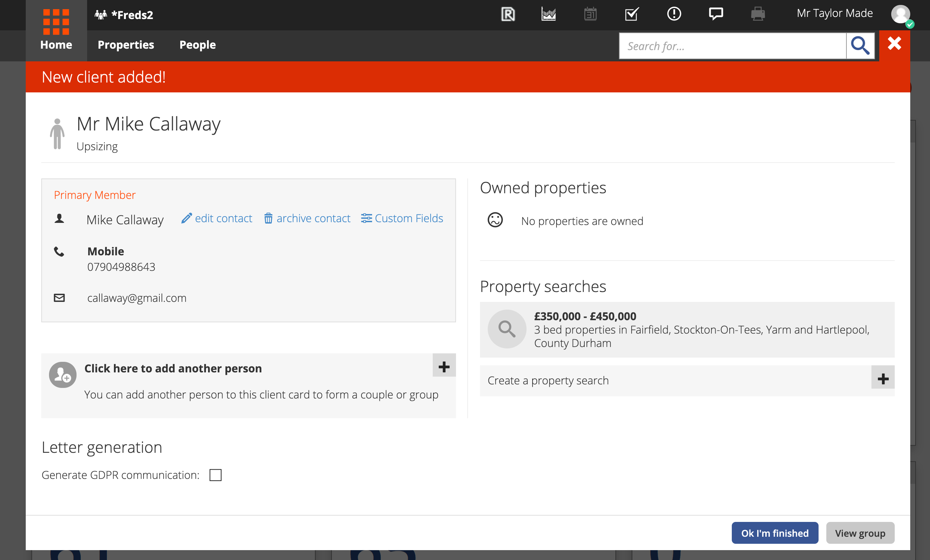Click the magnifier search button
Screen dimensions: 930x560
(x=860, y=46)
